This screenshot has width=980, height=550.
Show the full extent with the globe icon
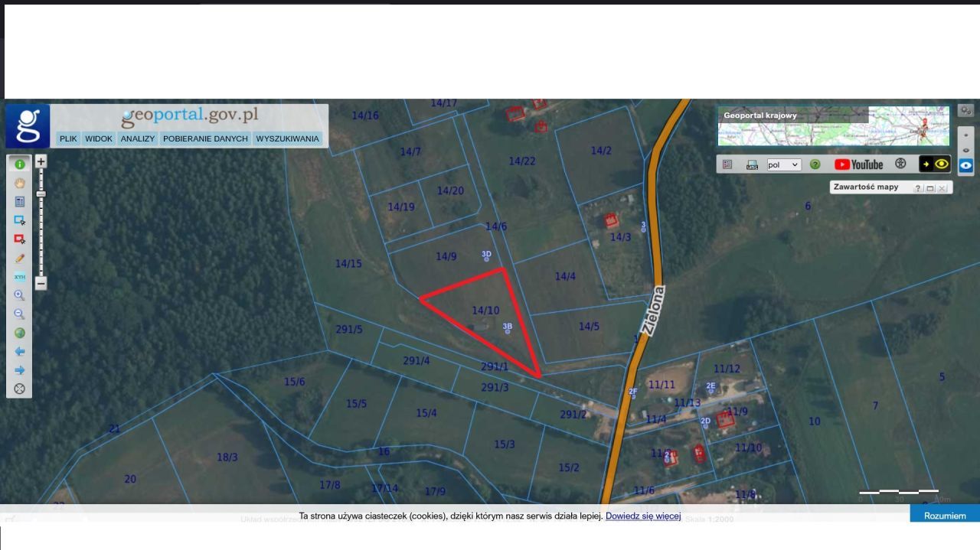coord(20,333)
